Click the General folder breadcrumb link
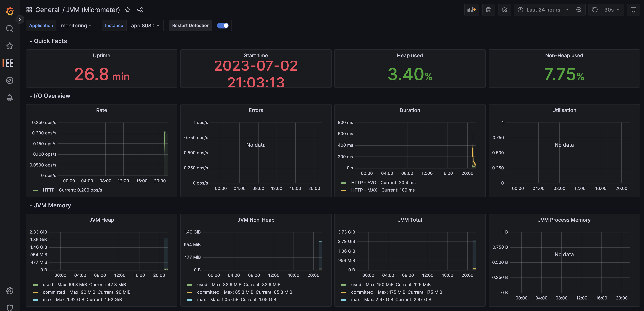644x311 pixels. 47,10
